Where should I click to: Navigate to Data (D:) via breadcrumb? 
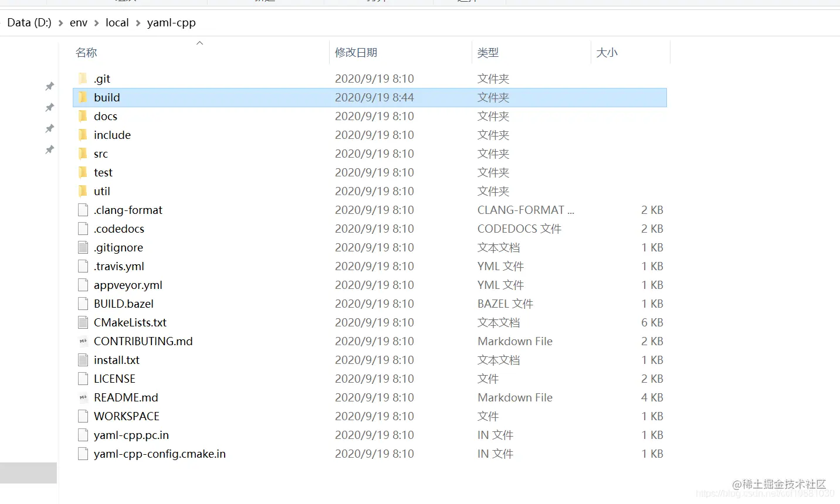point(29,22)
